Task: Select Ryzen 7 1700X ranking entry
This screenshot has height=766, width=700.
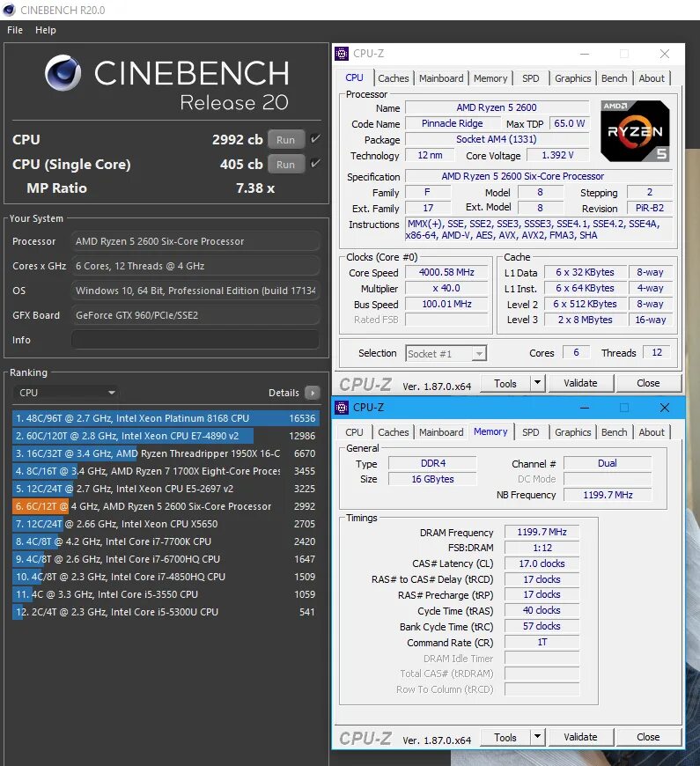Action: tap(166, 471)
